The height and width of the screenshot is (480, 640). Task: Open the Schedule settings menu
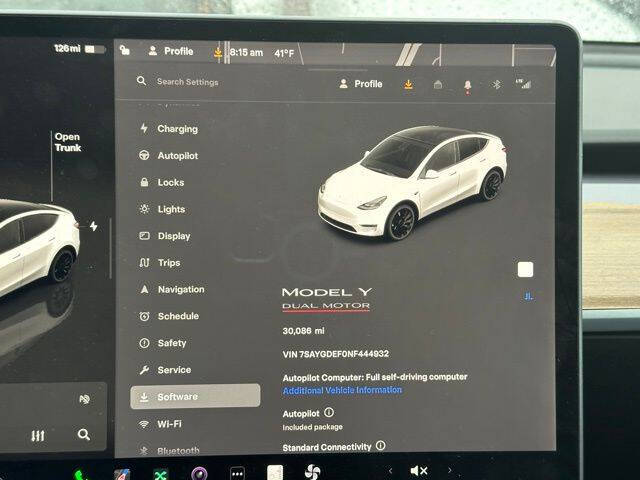click(x=169, y=316)
